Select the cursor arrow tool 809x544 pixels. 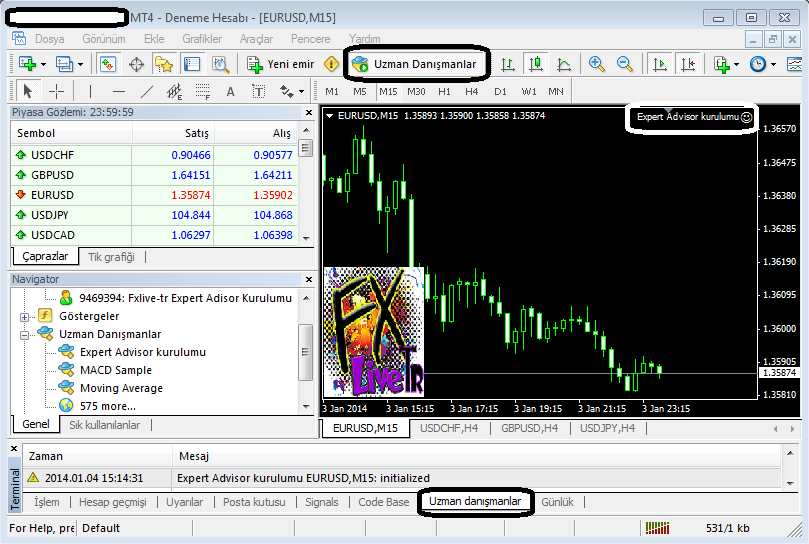tap(28, 91)
